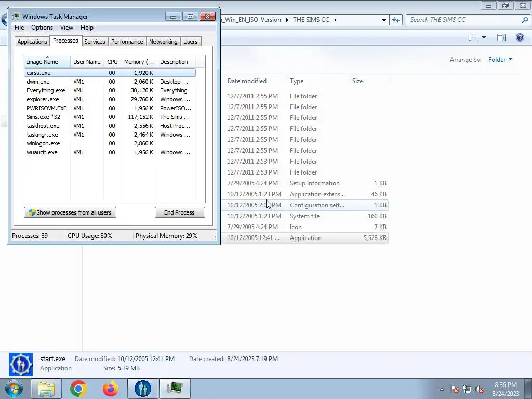The image size is (532, 399).
Task: Switch to the Users tab
Action: [x=191, y=42]
